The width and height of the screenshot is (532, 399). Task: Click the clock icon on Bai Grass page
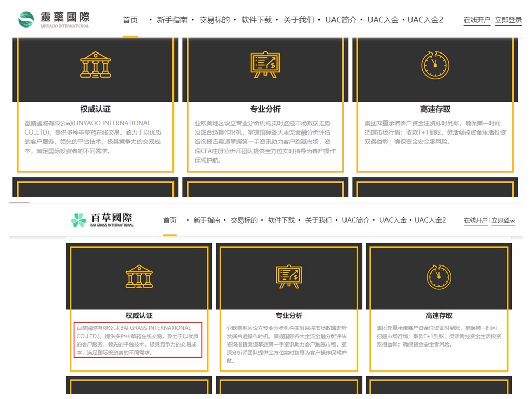point(439,276)
